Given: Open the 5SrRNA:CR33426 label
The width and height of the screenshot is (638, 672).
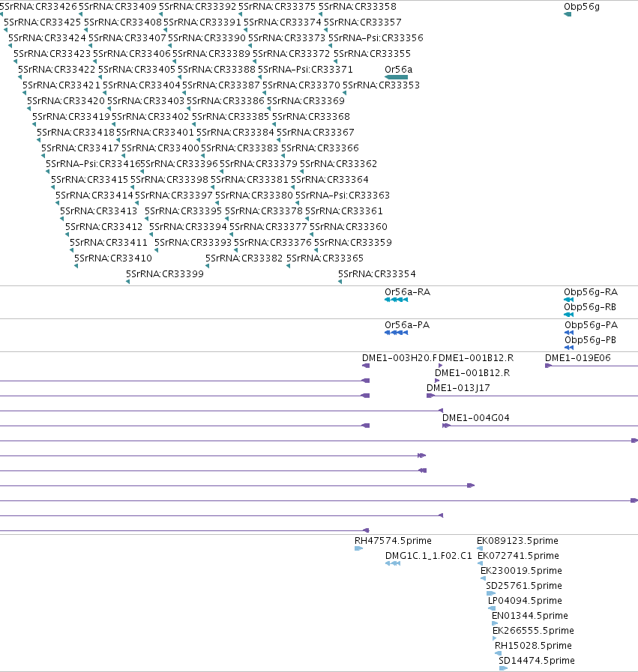Looking at the screenshot, I should (x=38, y=7).
